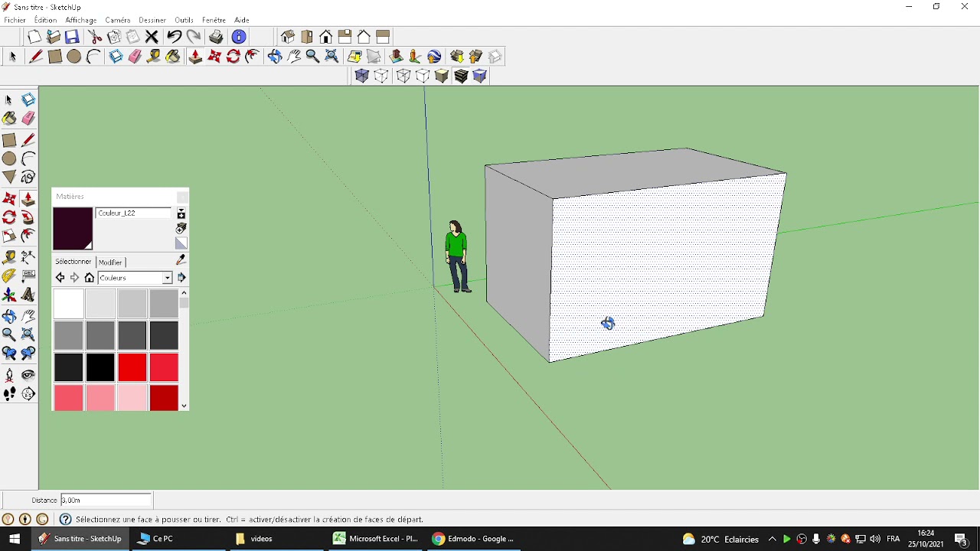The height and width of the screenshot is (551, 980).
Task: Click Get Models warehouse icon
Action: (x=457, y=57)
